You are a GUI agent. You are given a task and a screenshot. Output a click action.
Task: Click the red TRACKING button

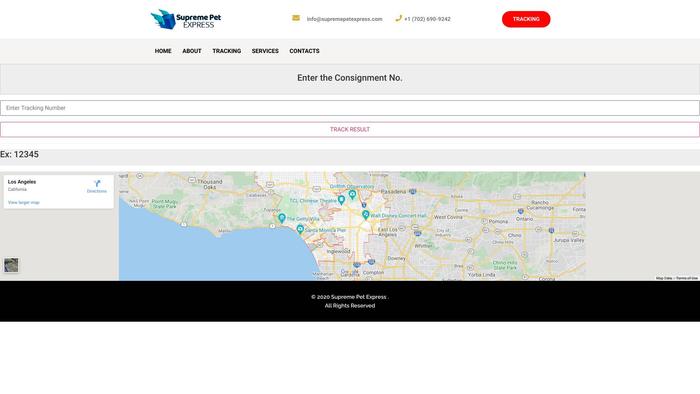[x=526, y=19]
